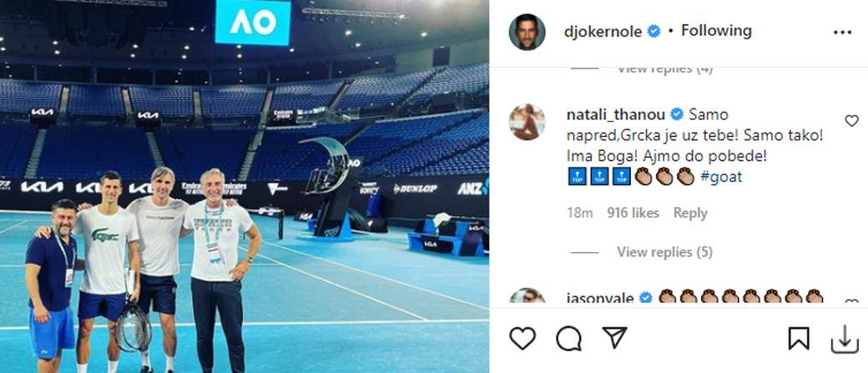
Task: Like natali_thanou's comment heart
Action: point(851,121)
